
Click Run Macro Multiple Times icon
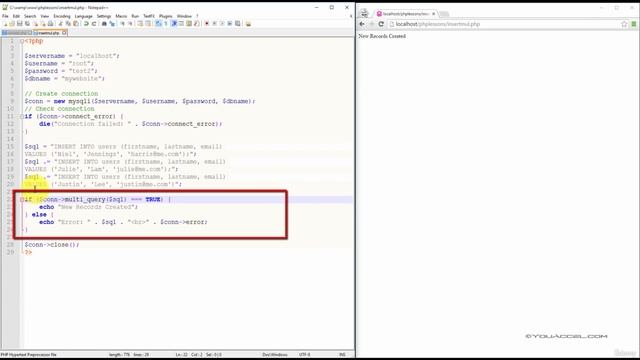[x=230, y=24]
